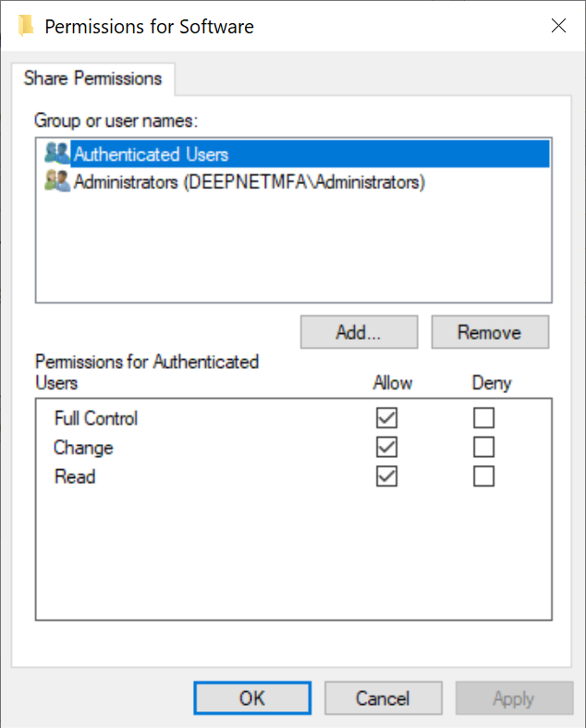Open the Share Permissions tab
The height and width of the screenshot is (728, 586).
pyautogui.click(x=92, y=79)
